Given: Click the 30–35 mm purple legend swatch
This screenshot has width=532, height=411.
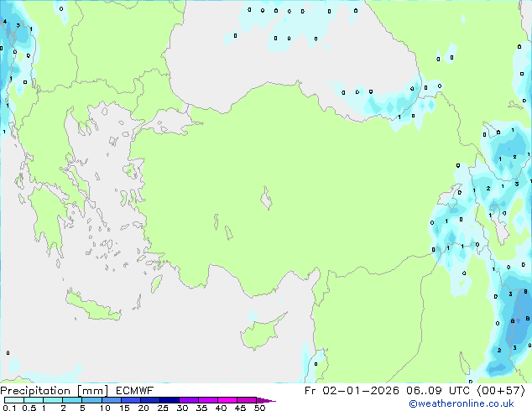Looking at the screenshot, I should pyautogui.click(x=188, y=400).
